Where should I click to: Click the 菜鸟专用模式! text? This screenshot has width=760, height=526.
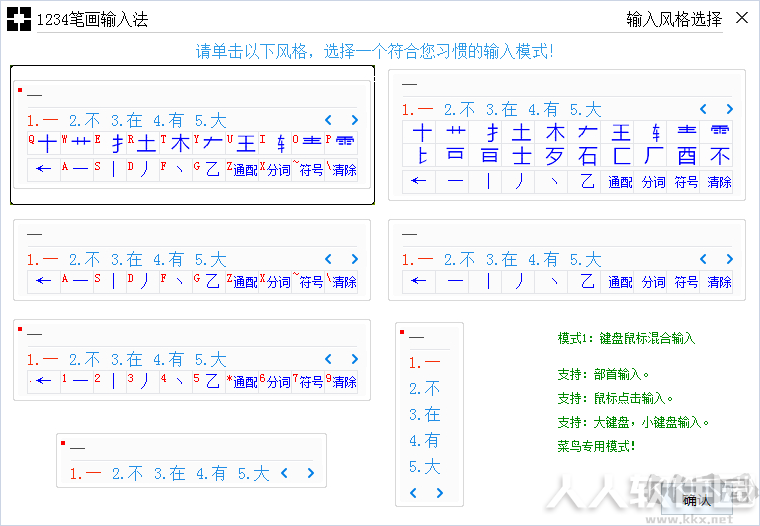click(596, 446)
